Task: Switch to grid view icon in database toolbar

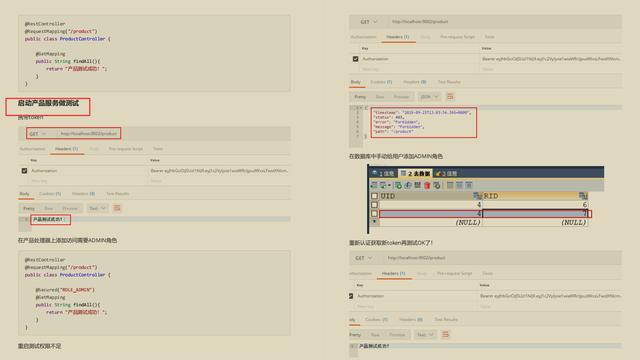Action: 450,185
